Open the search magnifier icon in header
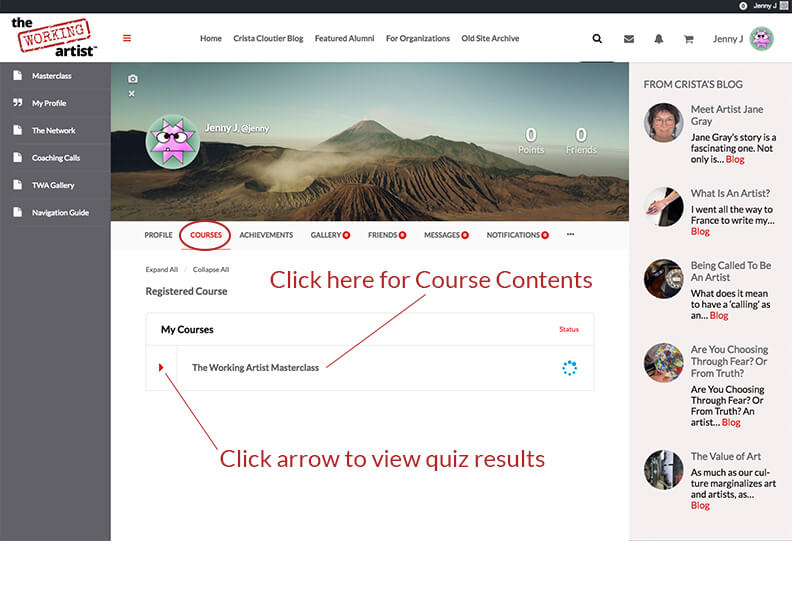This screenshot has height=612, width=792. (x=597, y=39)
